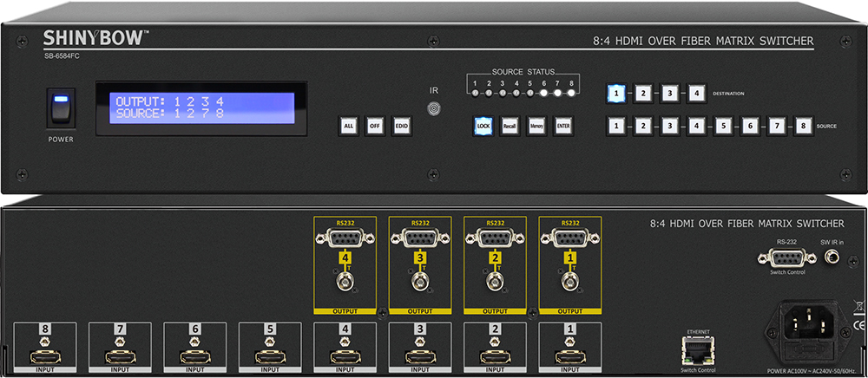868x378 pixels.
Task: Click the SHINYBOW brand logo
Action: [96, 38]
